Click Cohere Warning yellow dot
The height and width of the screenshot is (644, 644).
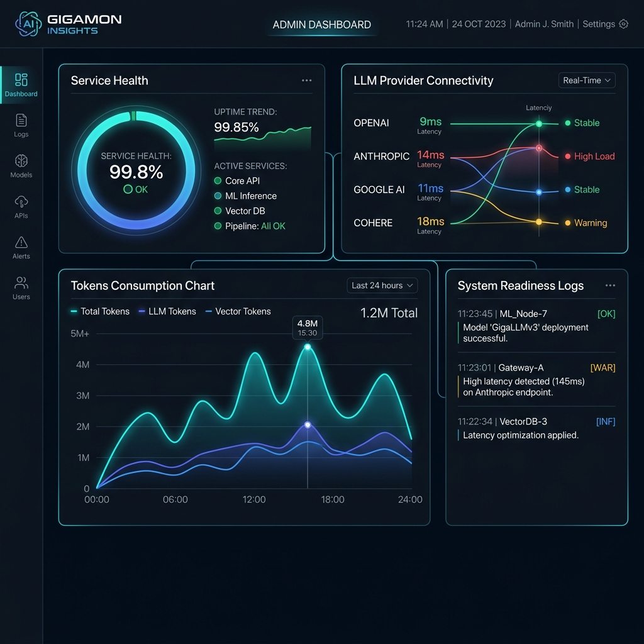pyautogui.click(x=568, y=223)
